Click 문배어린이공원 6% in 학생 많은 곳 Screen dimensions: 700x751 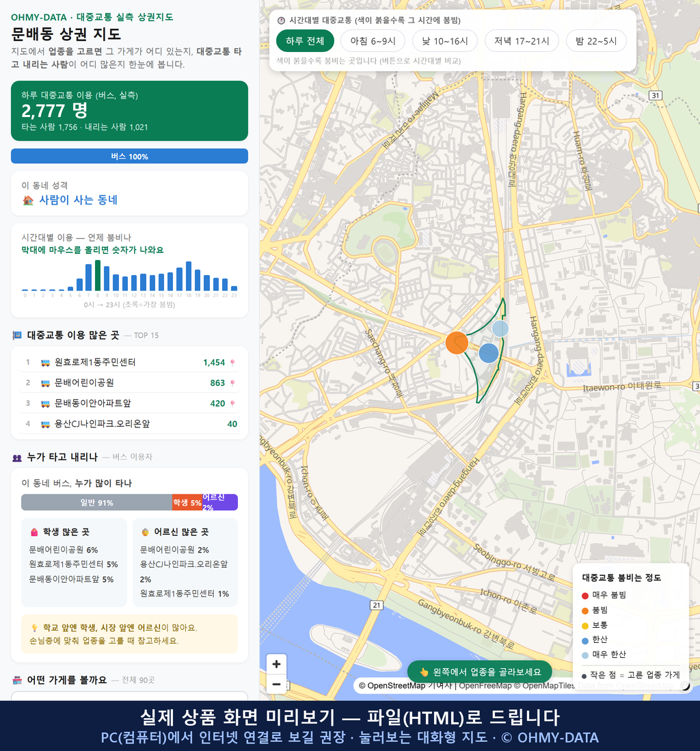pos(64,550)
